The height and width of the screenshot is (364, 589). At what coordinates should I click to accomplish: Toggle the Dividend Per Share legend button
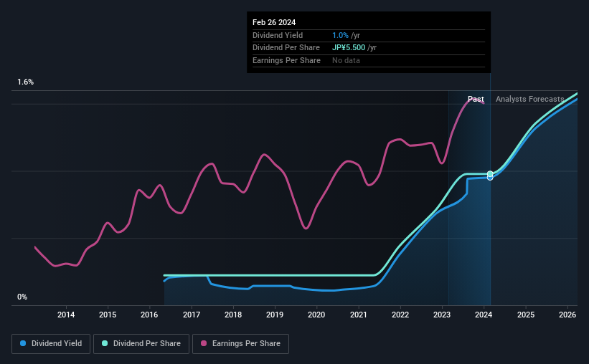(x=141, y=344)
